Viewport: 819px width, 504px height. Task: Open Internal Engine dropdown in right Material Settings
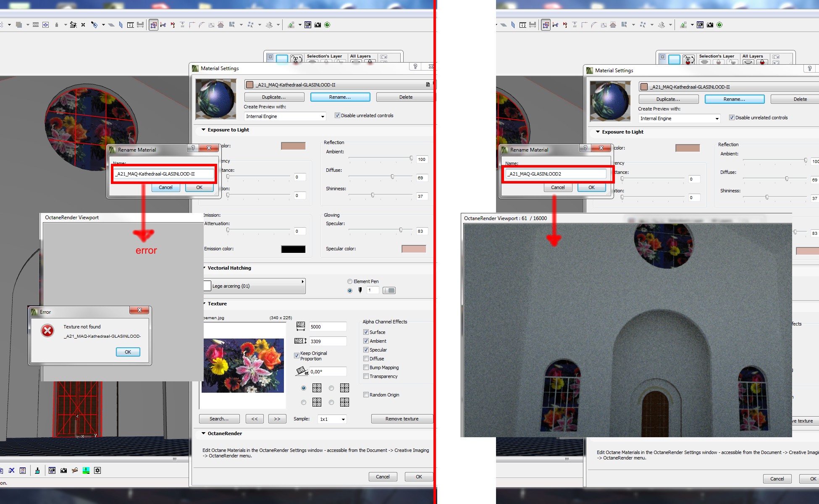coord(679,118)
